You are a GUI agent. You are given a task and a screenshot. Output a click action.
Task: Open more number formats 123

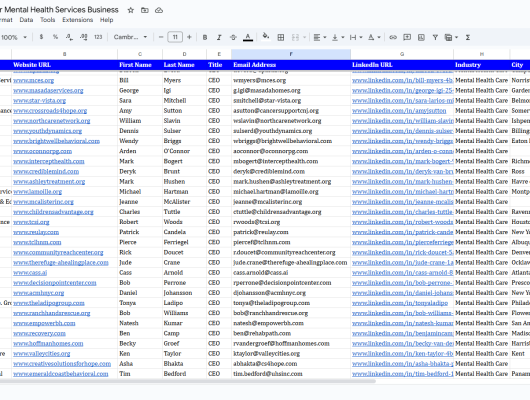(x=98, y=37)
